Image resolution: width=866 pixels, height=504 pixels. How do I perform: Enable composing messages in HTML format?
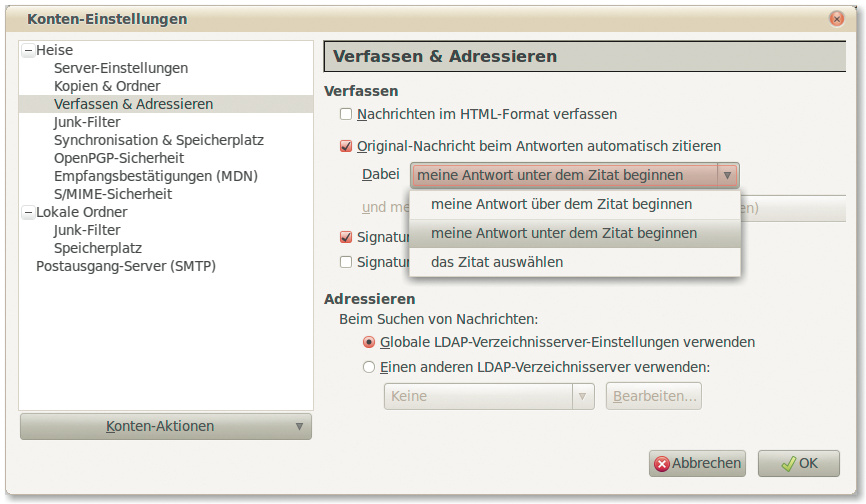click(x=346, y=115)
